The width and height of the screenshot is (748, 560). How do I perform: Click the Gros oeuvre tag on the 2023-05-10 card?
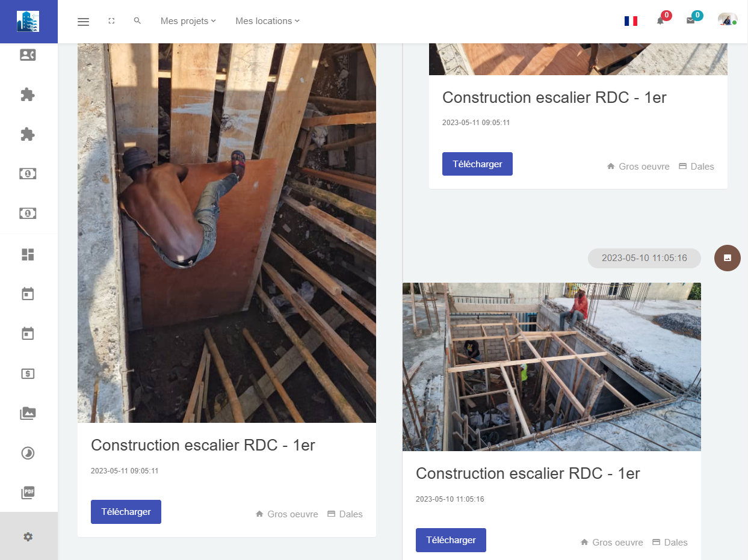612,543
